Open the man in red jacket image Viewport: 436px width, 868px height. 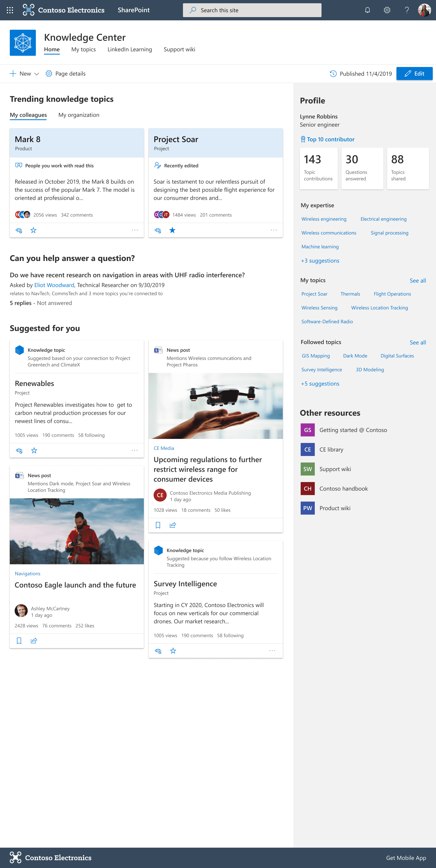(x=77, y=531)
